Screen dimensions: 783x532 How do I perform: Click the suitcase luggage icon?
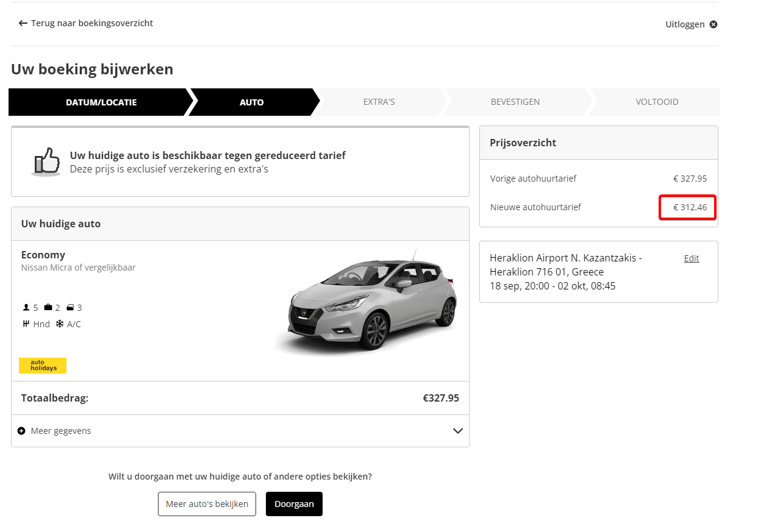point(48,308)
